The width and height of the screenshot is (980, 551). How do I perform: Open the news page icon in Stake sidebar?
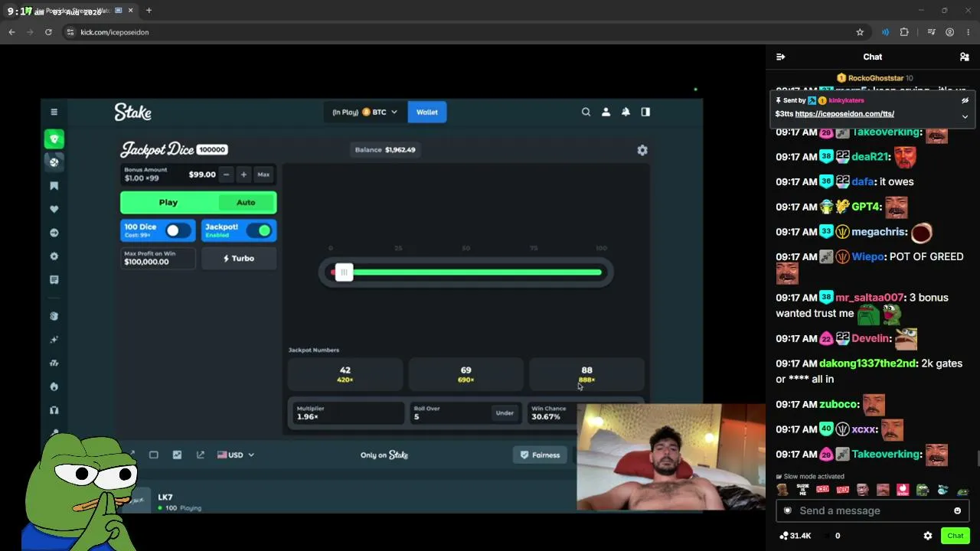pos(54,279)
